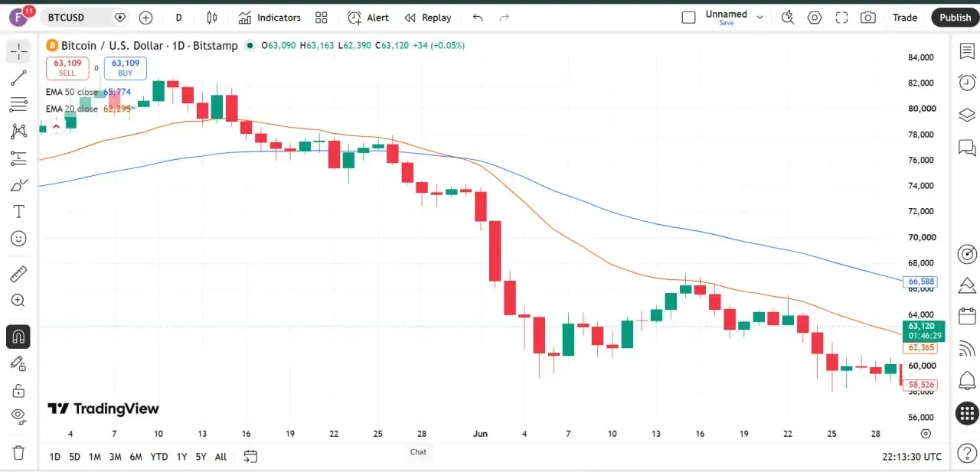The width and height of the screenshot is (980, 472).
Task: Select the All date range
Action: pyautogui.click(x=220, y=457)
